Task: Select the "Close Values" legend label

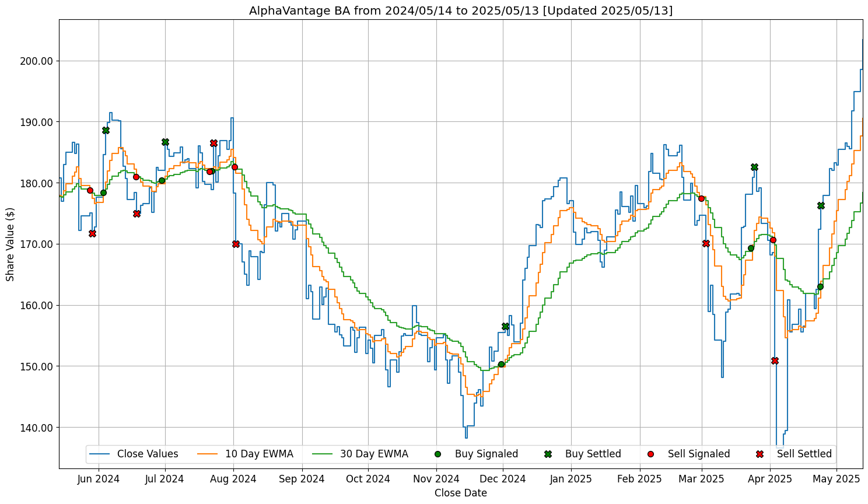Action: point(148,454)
